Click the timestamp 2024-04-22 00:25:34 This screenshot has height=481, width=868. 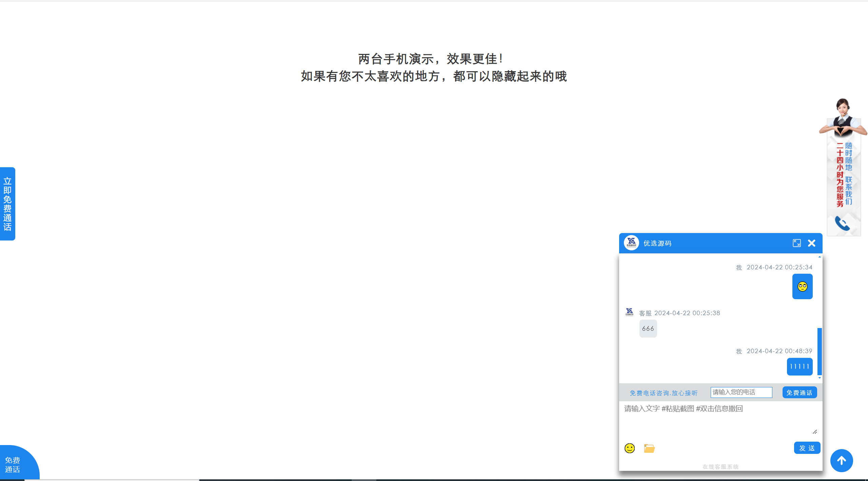point(780,267)
